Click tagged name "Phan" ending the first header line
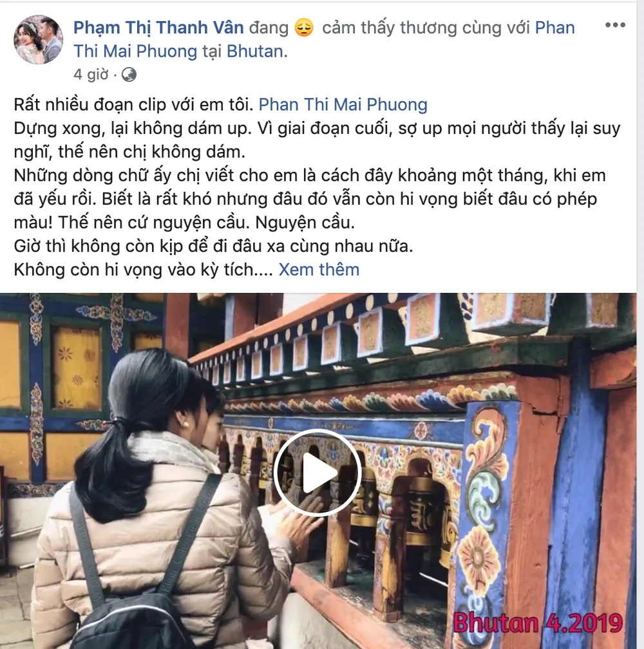This screenshot has height=649, width=644. [554, 28]
